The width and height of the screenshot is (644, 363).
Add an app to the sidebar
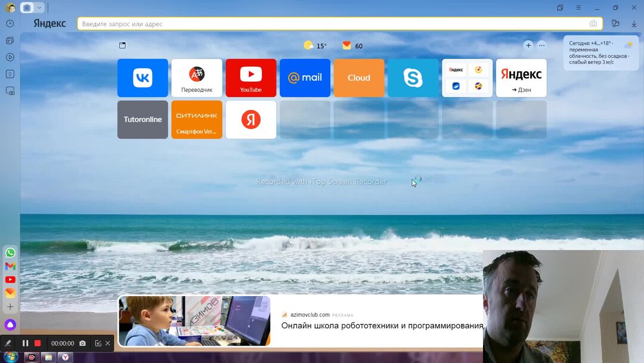click(10, 307)
